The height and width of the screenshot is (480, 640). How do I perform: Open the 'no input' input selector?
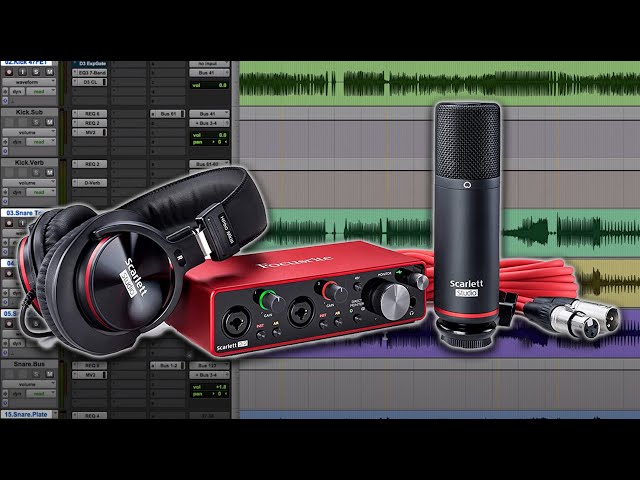pyautogui.click(x=209, y=64)
